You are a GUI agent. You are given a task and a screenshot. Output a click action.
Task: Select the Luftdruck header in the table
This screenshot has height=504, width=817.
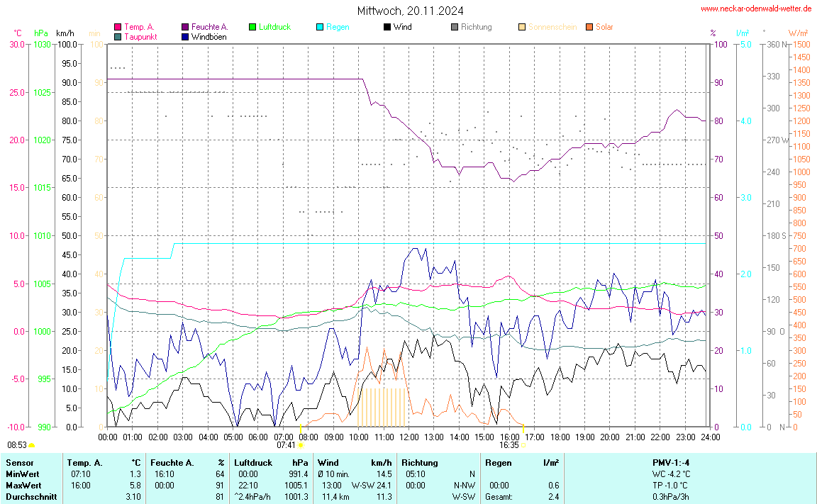point(253,462)
